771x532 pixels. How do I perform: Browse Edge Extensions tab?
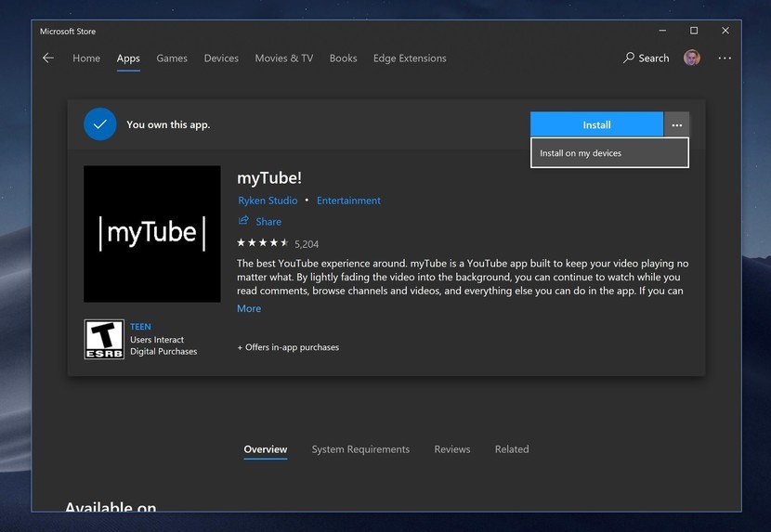click(410, 58)
